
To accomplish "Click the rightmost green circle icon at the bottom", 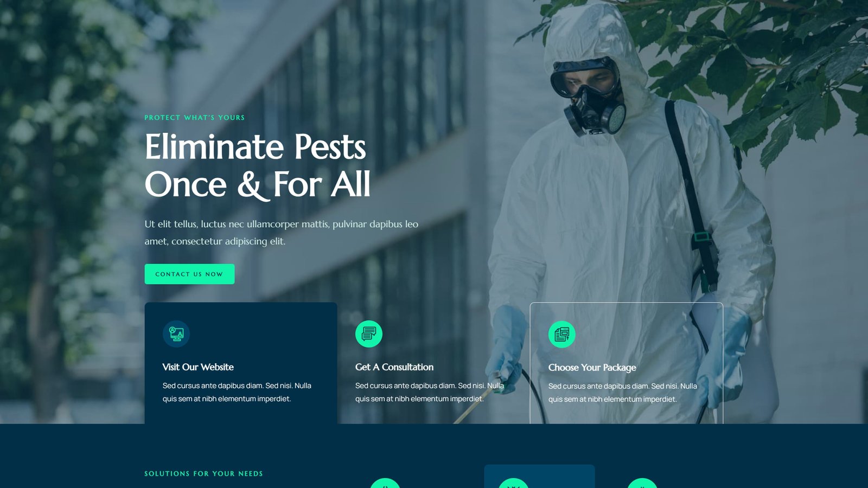I will 642,484.
